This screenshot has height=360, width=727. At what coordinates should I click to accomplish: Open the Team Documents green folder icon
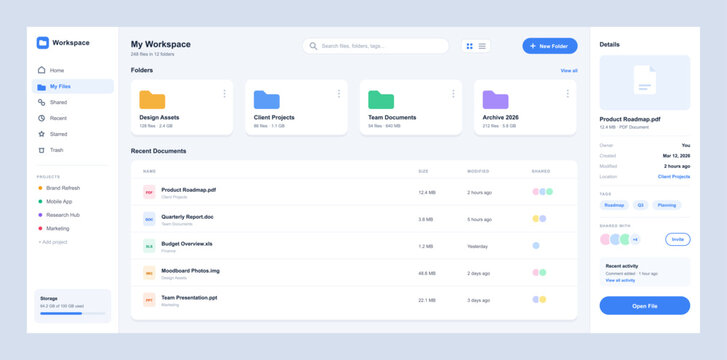click(381, 100)
